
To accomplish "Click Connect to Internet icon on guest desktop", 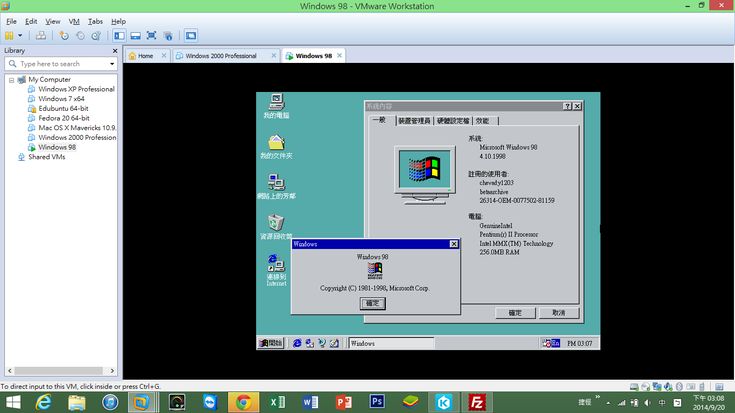I will pyautogui.click(x=276, y=270).
